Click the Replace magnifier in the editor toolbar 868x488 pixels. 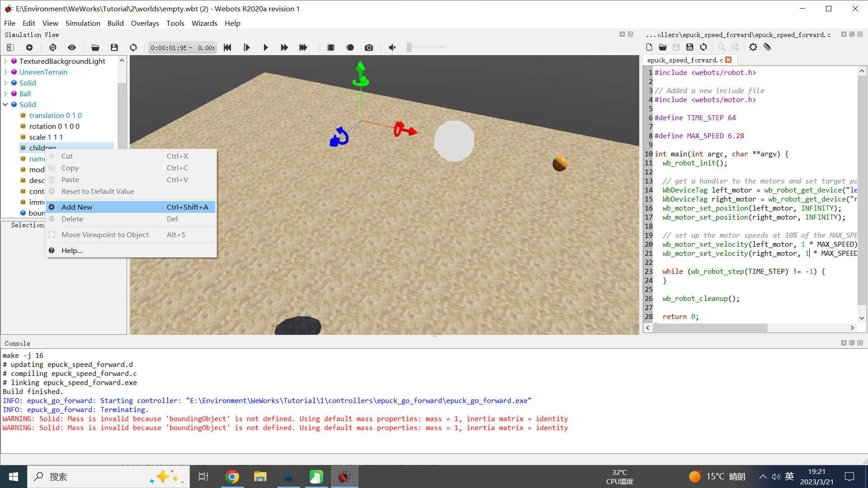(x=735, y=47)
